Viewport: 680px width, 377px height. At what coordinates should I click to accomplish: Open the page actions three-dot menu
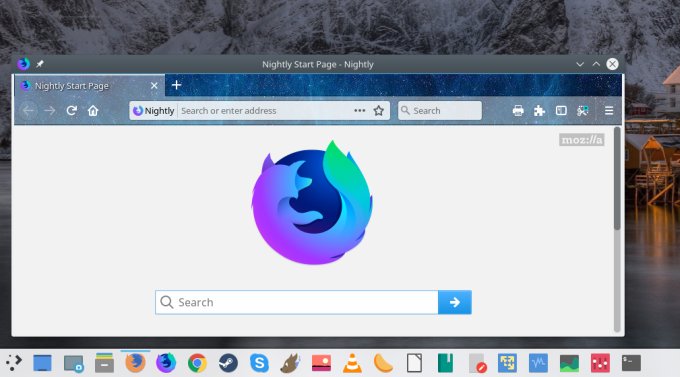[x=360, y=111]
